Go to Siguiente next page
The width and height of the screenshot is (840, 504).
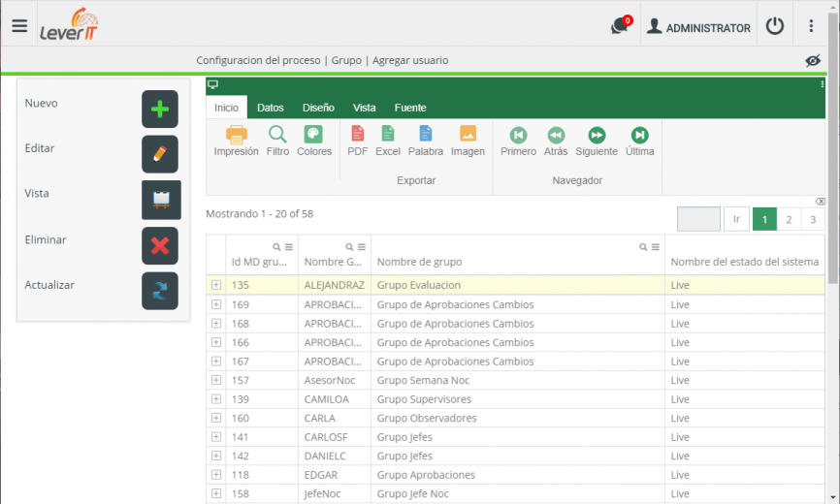(597, 141)
